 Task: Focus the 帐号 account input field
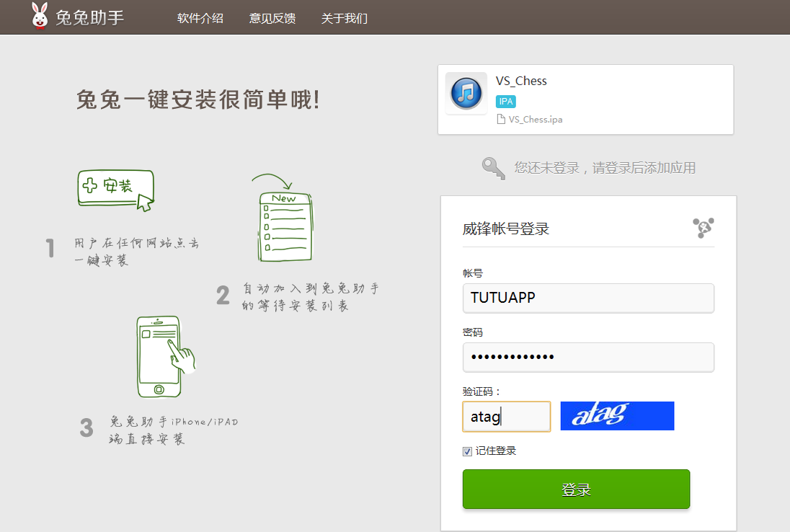588,298
